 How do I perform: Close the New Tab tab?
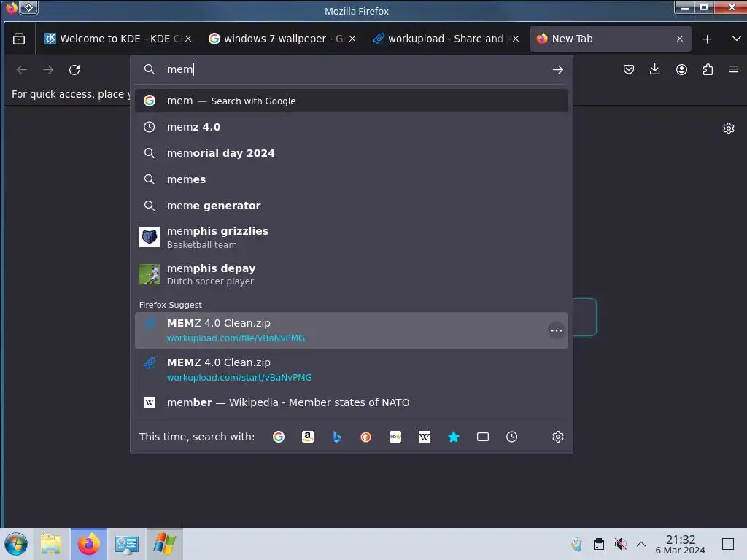coord(680,39)
